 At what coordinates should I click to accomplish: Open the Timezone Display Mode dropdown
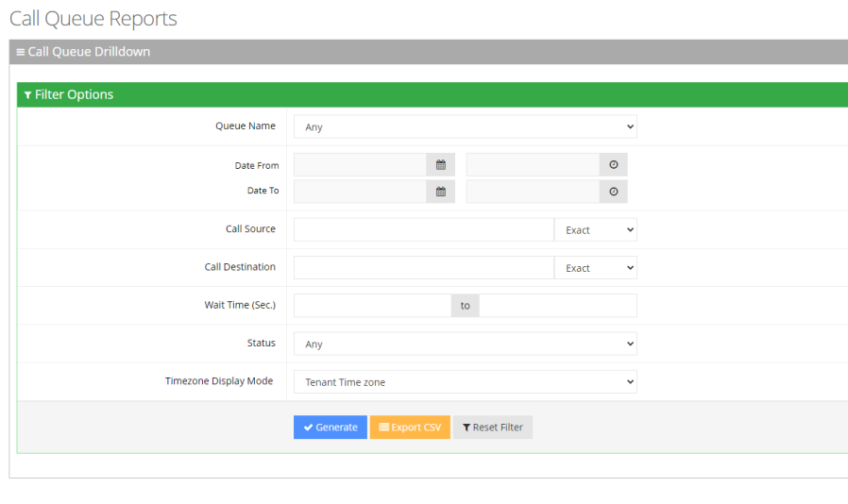pyautogui.click(x=465, y=382)
